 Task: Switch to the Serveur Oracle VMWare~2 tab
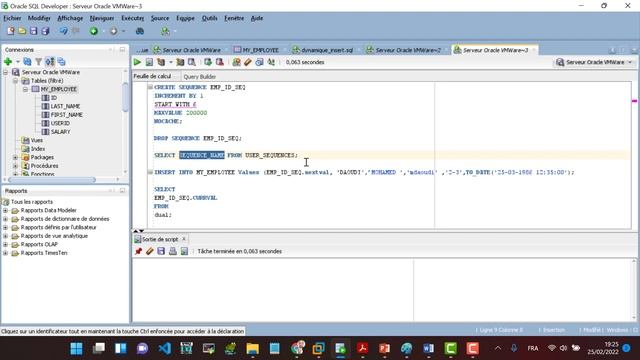(408, 50)
